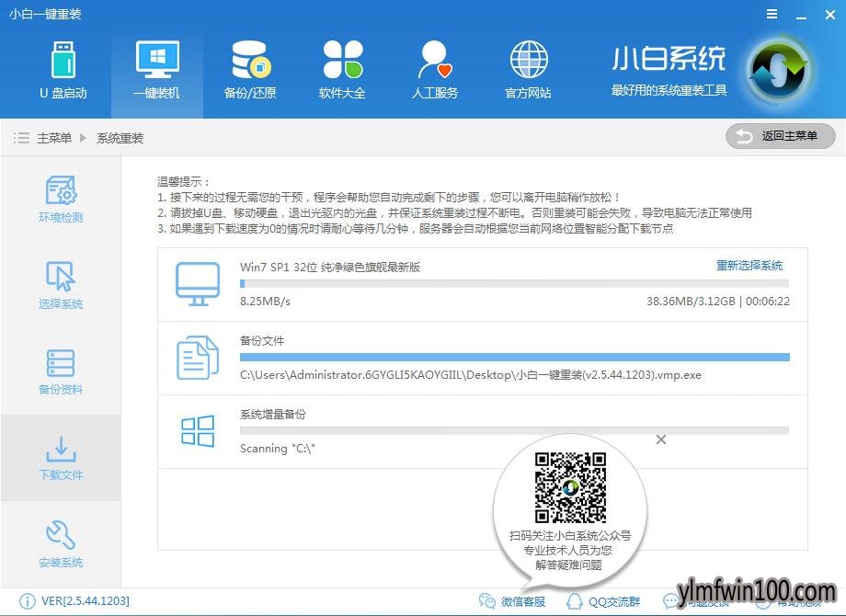This screenshot has height=616, width=846.
Task: Click the QR code image
Action: coord(570,487)
